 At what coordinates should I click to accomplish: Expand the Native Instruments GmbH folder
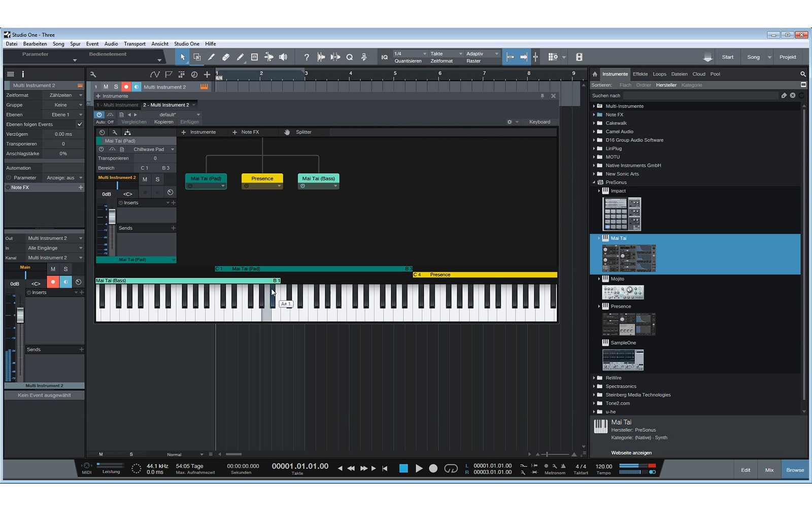click(x=594, y=165)
